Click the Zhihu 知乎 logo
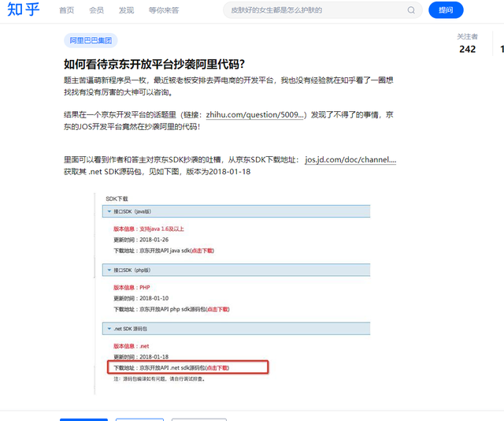This screenshot has width=504, height=421. coord(24,10)
